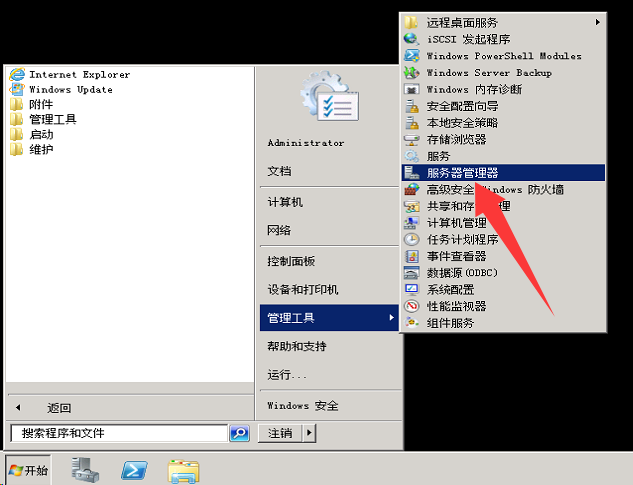
Task: Click the 搜索程序和文件 search box
Action: [119, 433]
